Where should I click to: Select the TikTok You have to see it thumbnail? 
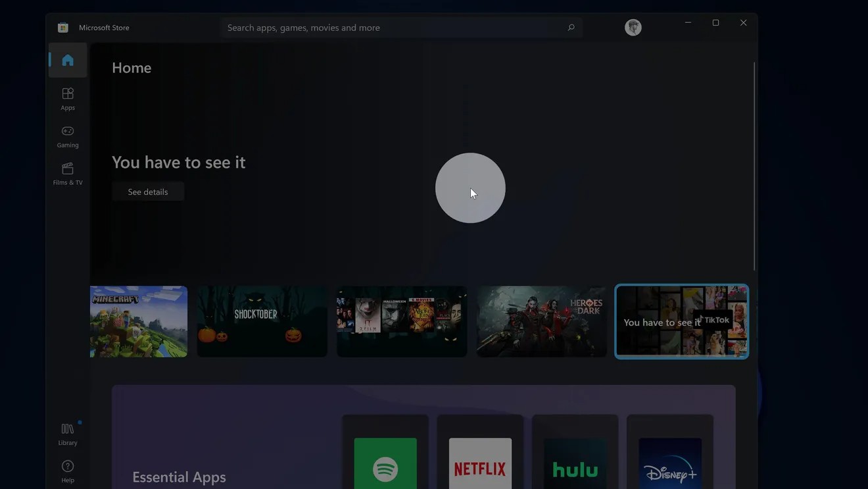point(682,322)
